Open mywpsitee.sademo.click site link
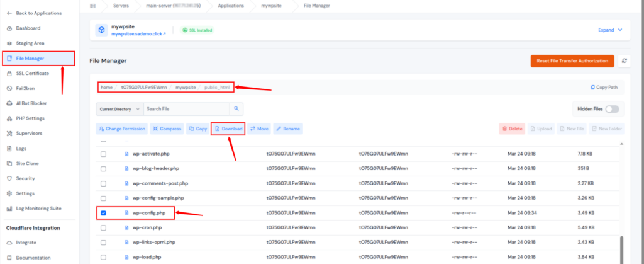 (138, 34)
